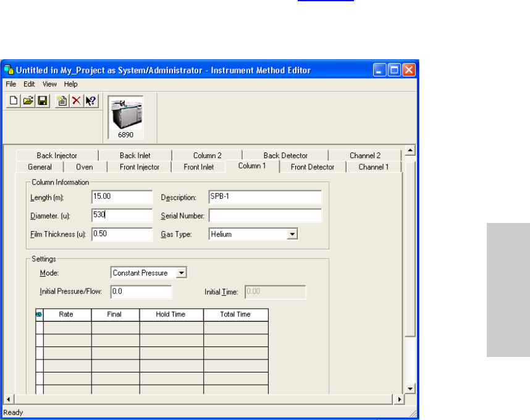Screen dimensions: 530x420
Task: Click the properties document toolbar icon
Action: point(62,101)
